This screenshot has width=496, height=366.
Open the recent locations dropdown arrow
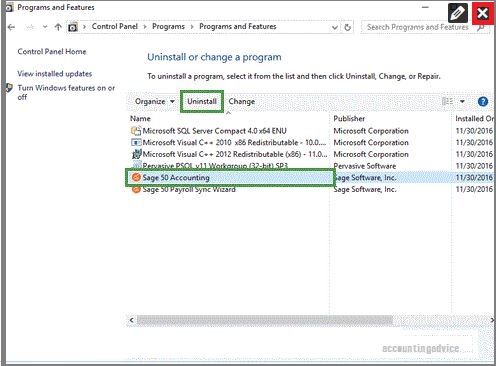[x=45, y=27]
